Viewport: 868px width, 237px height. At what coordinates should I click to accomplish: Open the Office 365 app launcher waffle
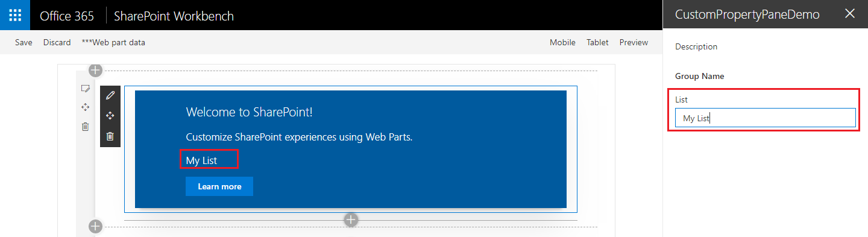[15, 15]
